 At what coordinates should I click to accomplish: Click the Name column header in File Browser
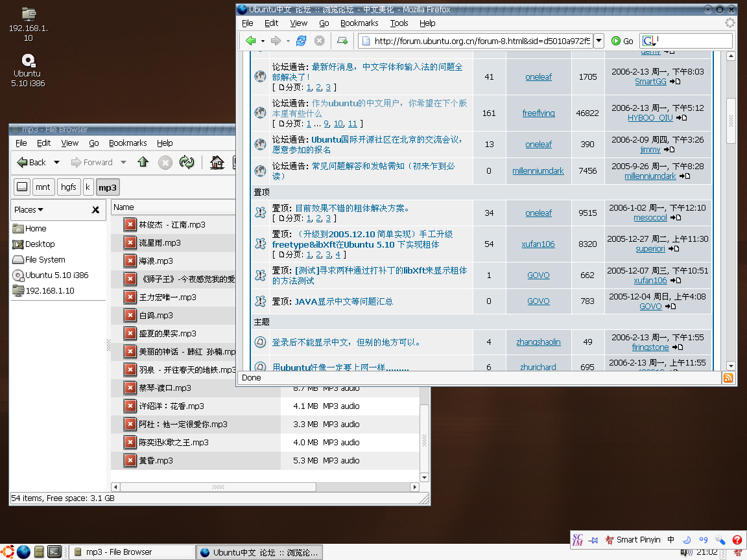tap(173, 207)
